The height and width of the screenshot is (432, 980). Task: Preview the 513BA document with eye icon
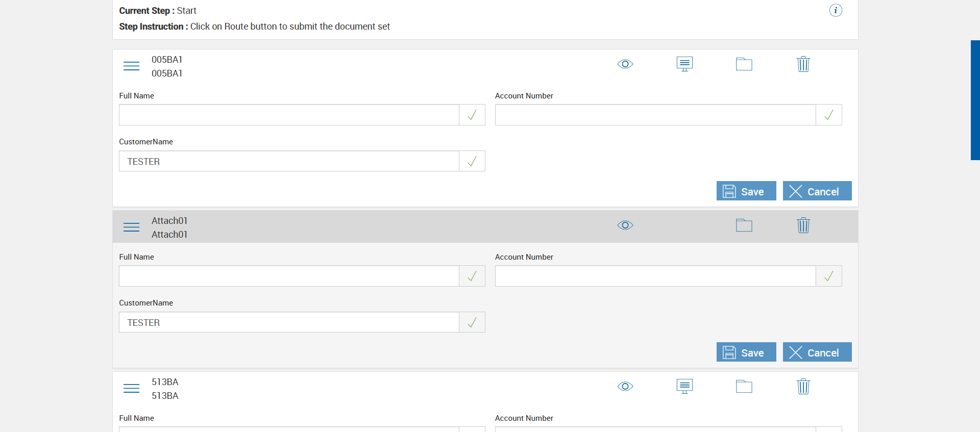click(x=625, y=387)
